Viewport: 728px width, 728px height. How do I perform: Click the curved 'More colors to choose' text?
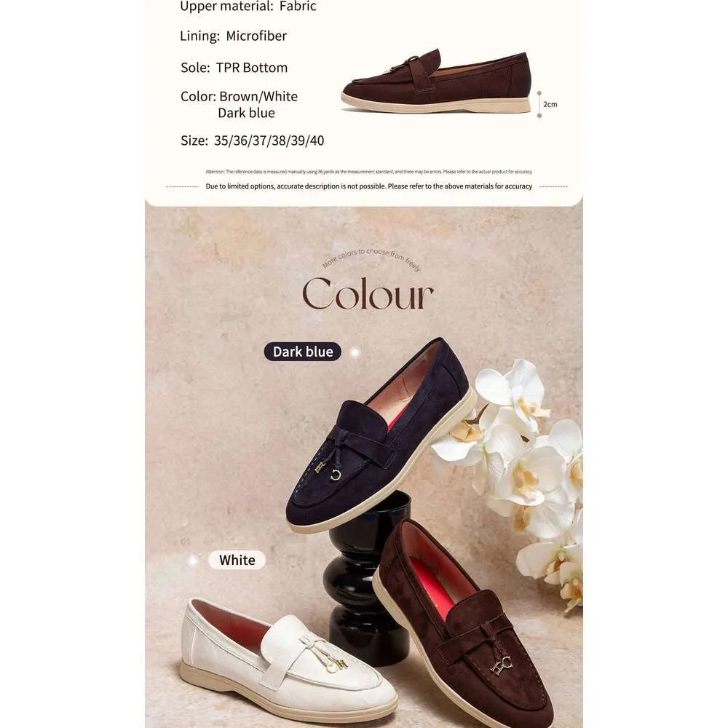371,258
